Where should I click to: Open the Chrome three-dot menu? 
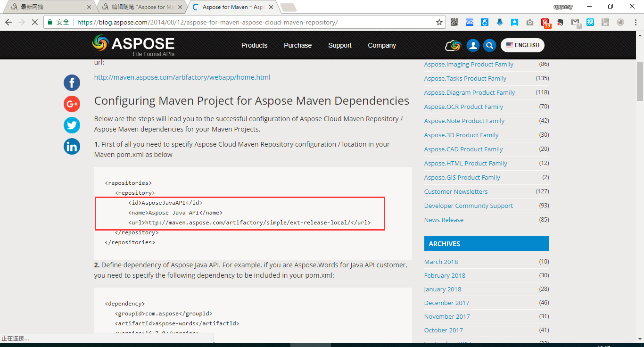point(635,22)
